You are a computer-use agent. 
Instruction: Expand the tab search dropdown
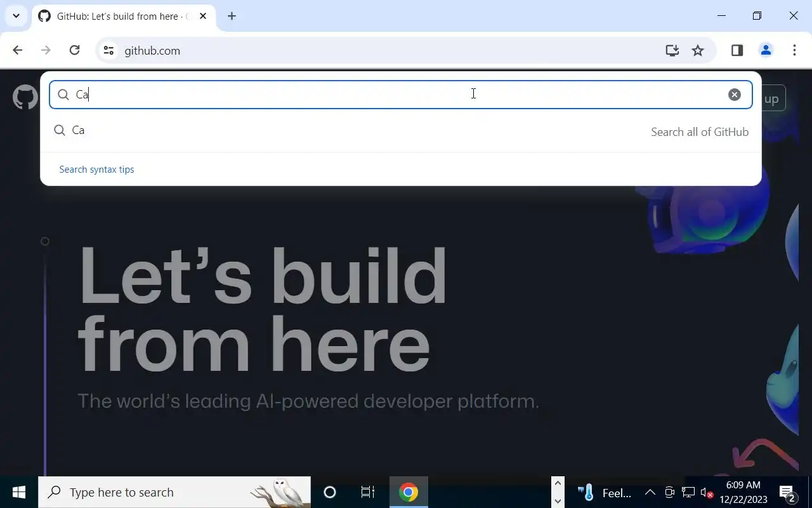[16, 16]
